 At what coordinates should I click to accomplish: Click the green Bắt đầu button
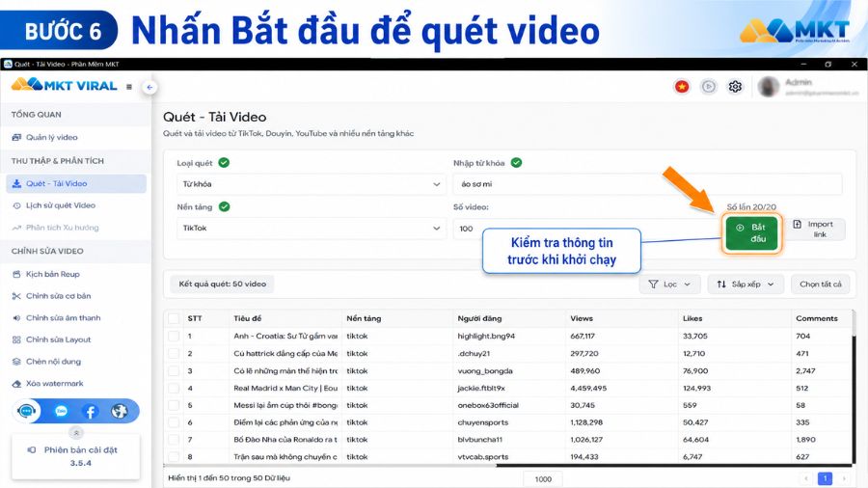coord(751,233)
